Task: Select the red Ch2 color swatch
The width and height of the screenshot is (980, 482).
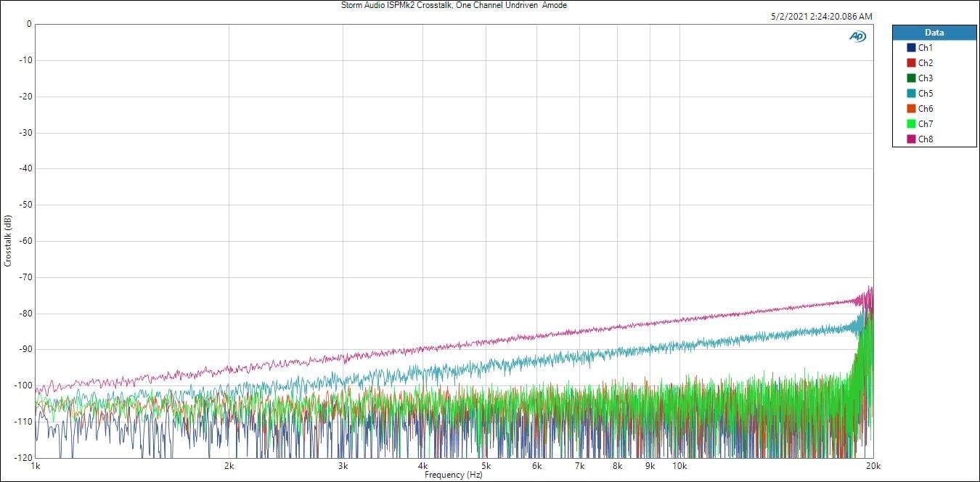Action: (911, 63)
